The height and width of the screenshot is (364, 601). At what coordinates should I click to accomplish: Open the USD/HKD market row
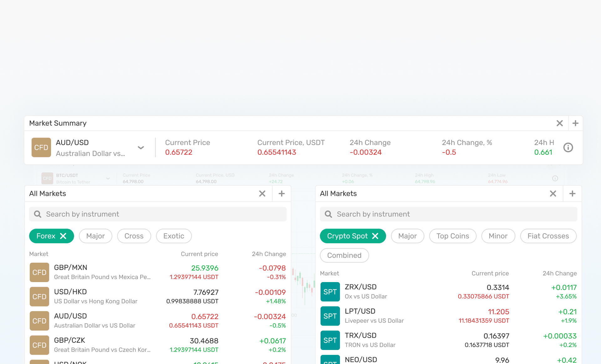click(x=158, y=296)
